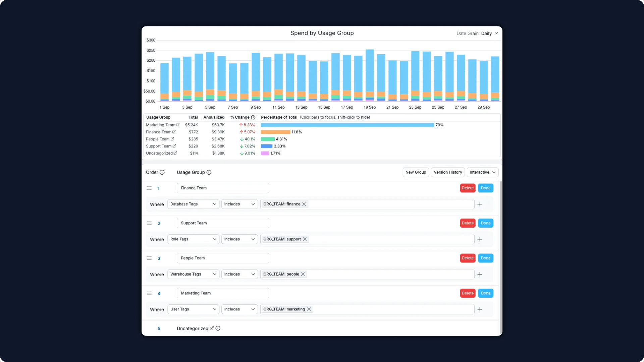Click the Done button for Finance Team group
Screen dimensions: 644x362
485,188
